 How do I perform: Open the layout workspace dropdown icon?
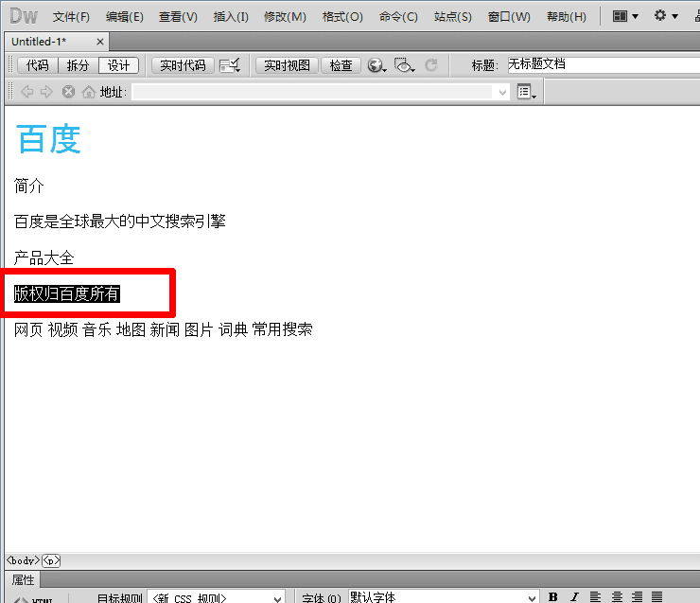pos(625,16)
